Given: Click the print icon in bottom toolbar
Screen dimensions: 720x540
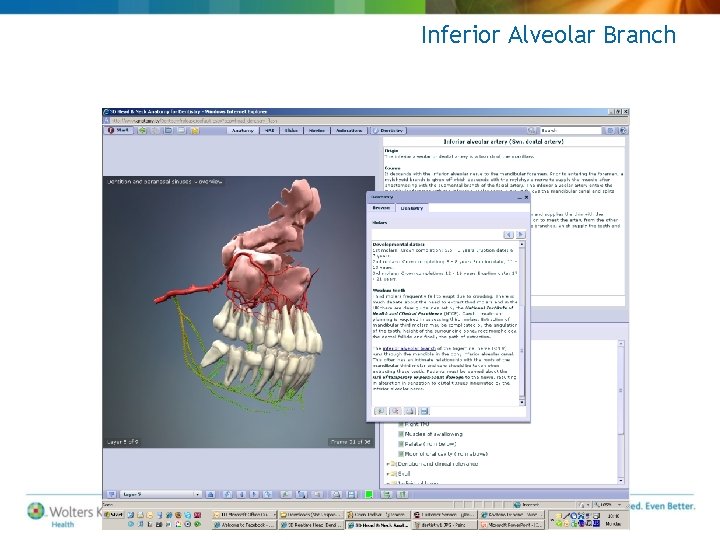Looking at the screenshot, I should pyautogui.click(x=336, y=495).
